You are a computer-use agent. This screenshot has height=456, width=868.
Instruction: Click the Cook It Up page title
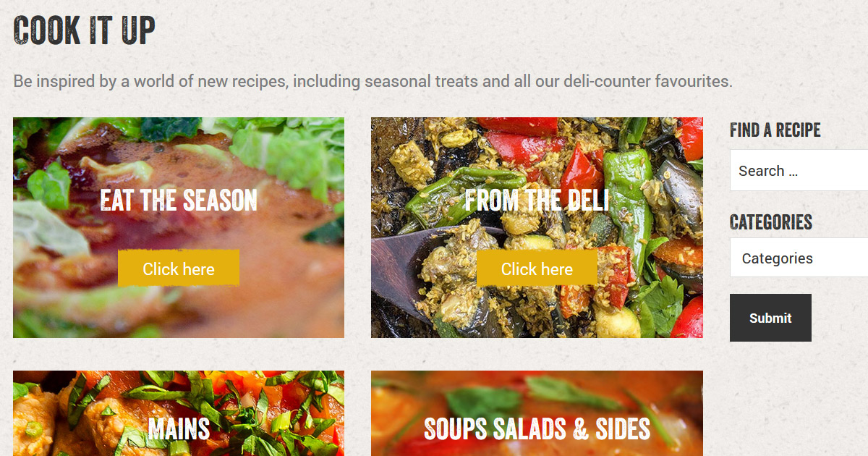pyautogui.click(x=85, y=31)
